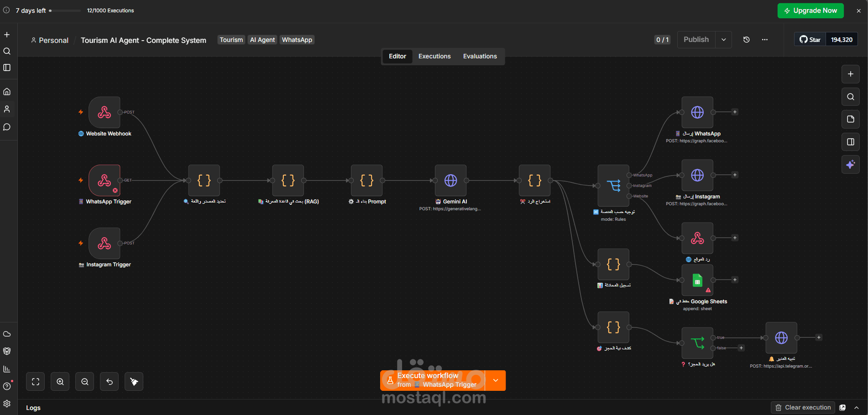The width and height of the screenshot is (868, 415).
Task: Select the WhatsApp Trigger webhook node
Action: 105,181
